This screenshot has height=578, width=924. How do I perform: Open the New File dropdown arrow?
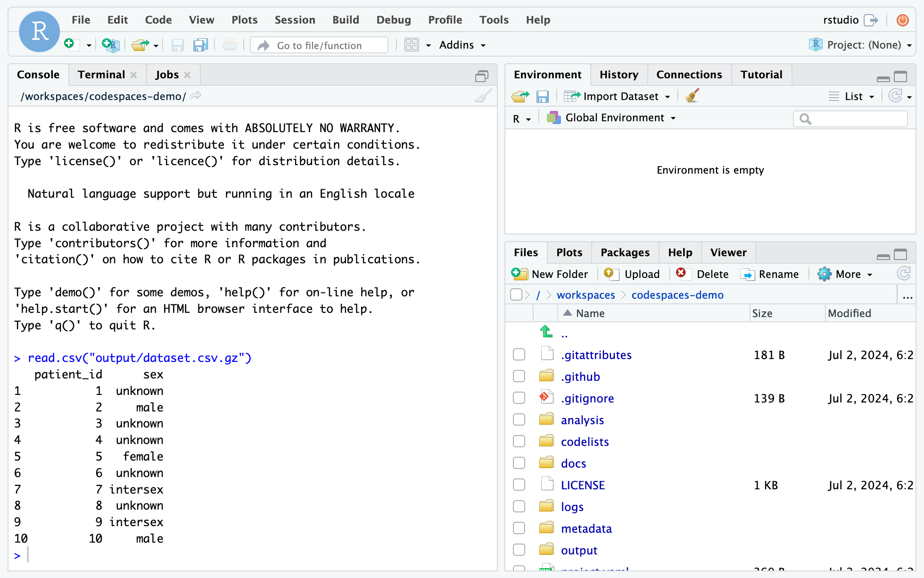click(x=89, y=46)
